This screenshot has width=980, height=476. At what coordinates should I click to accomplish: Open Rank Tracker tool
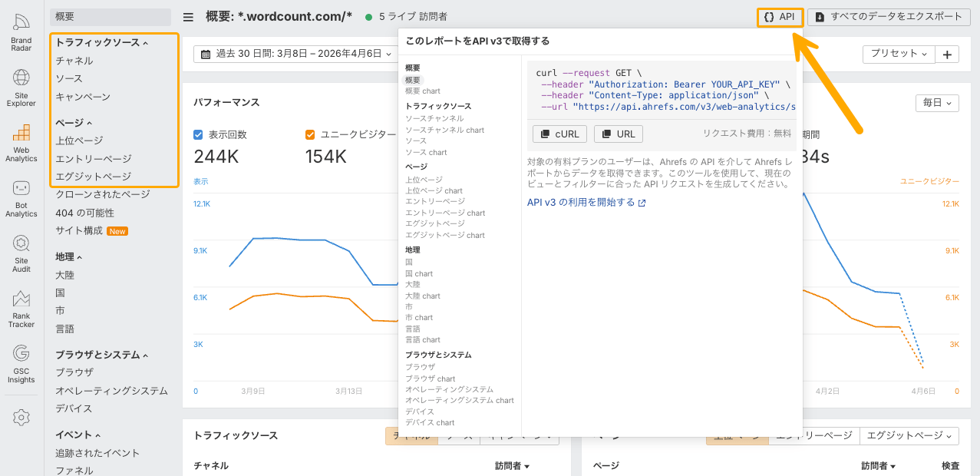point(21,309)
